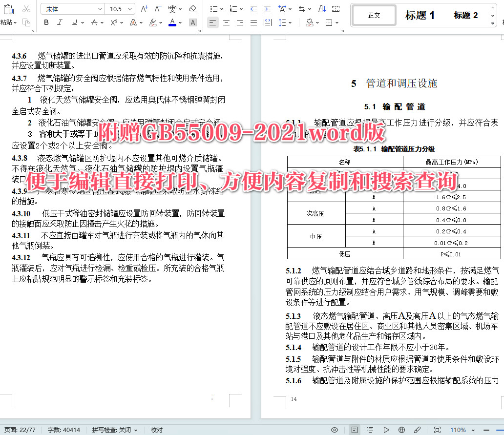The image size is (504, 435).
Task: Clear formatting with the eraser icon
Action: click(x=192, y=8)
